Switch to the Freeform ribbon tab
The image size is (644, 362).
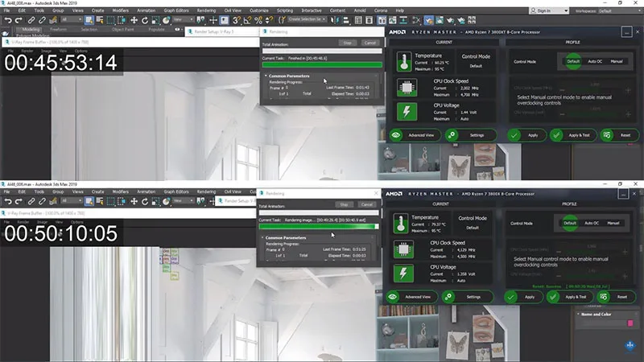tap(58, 30)
